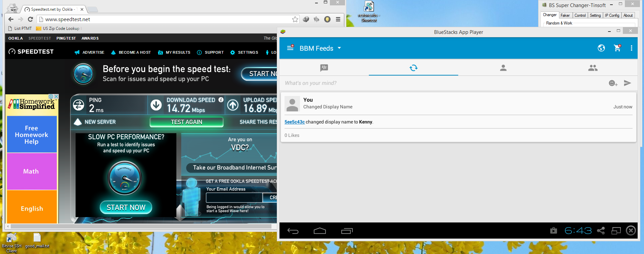Select the restore.vbs shortcut desktop icon
This screenshot has height=254, width=644.
tap(369, 11)
